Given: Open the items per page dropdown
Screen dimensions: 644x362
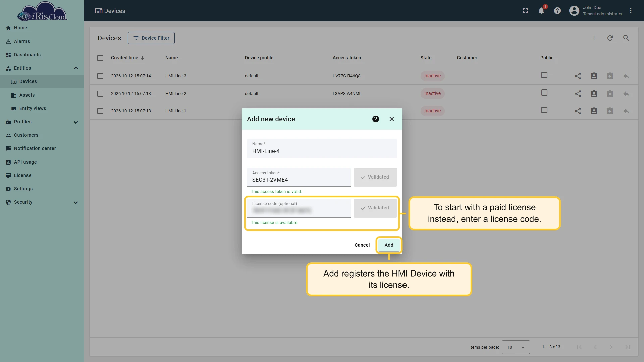Looking at the screenshot, I should [x=516, y=347].
